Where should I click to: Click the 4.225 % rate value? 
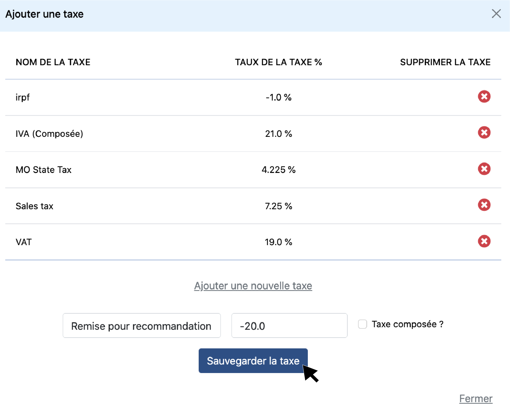[x=279, y=170]
